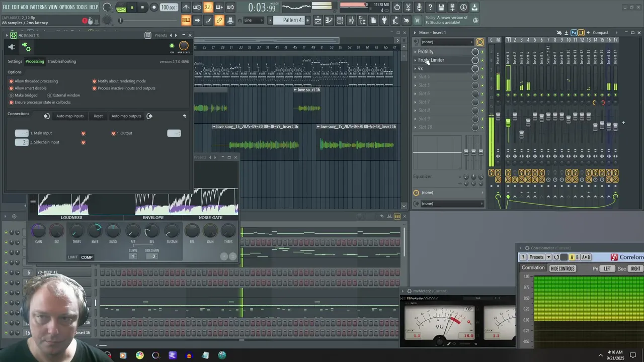The width and height of the screenshot is (644, 362).
Task: Open Presets dropdown in Correlometer window
Action: [539, 257]
